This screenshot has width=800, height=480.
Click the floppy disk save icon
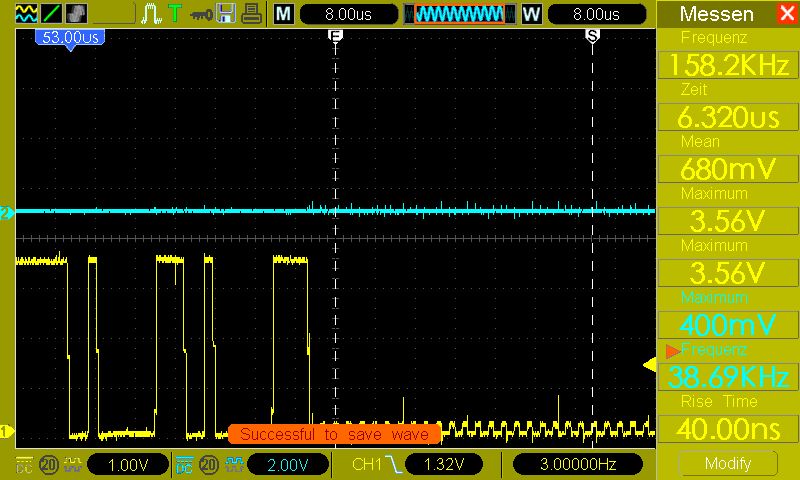pyautogui.click(x=227, y=14)
